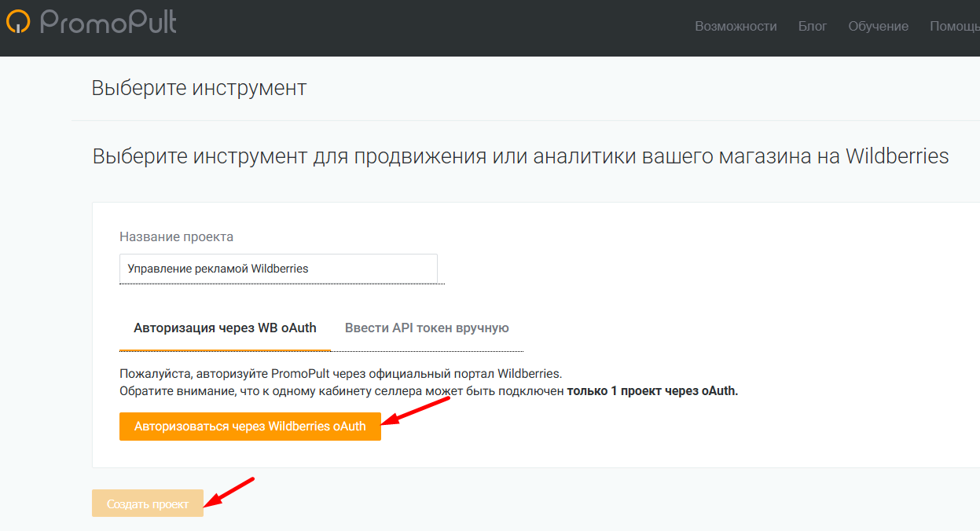980x531 pixels.
Task: Open the Помощь menu item
Action: point(954,26)
